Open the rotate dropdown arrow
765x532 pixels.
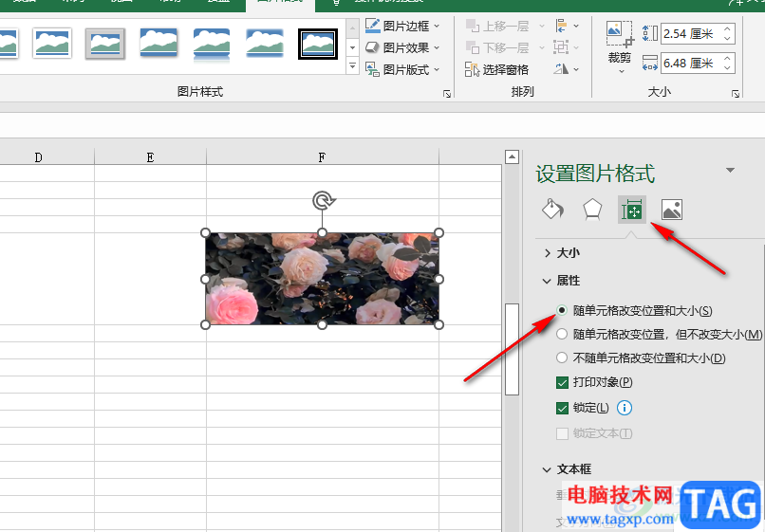click(577, 70)
